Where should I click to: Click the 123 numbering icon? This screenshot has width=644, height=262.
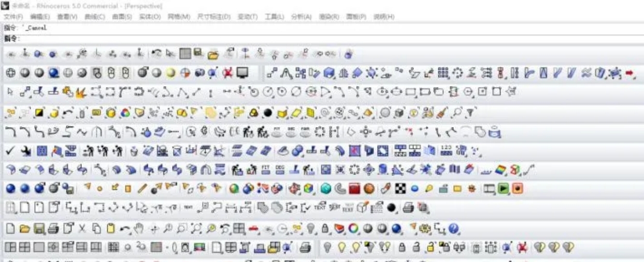[446, 151]
